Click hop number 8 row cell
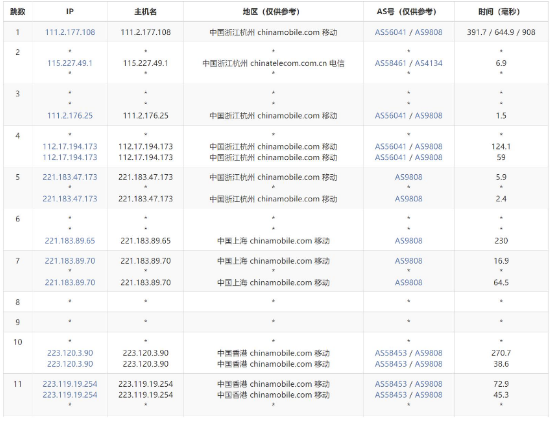 click(18, 302)
